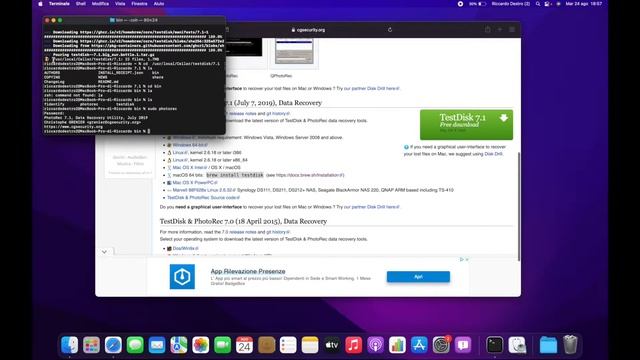The height and width of the screenshot is (360, 640).
Task: Open the Downloads folder in Dock
Action: pyautogui.click(x=548, y=345)
